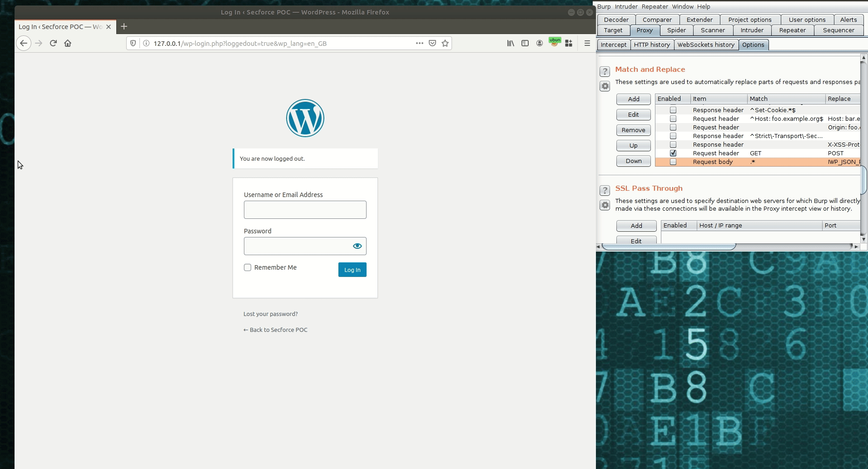Open Firefox hamburger menu
The width and height of the screenshot is (868, 469).
(587, 43)
